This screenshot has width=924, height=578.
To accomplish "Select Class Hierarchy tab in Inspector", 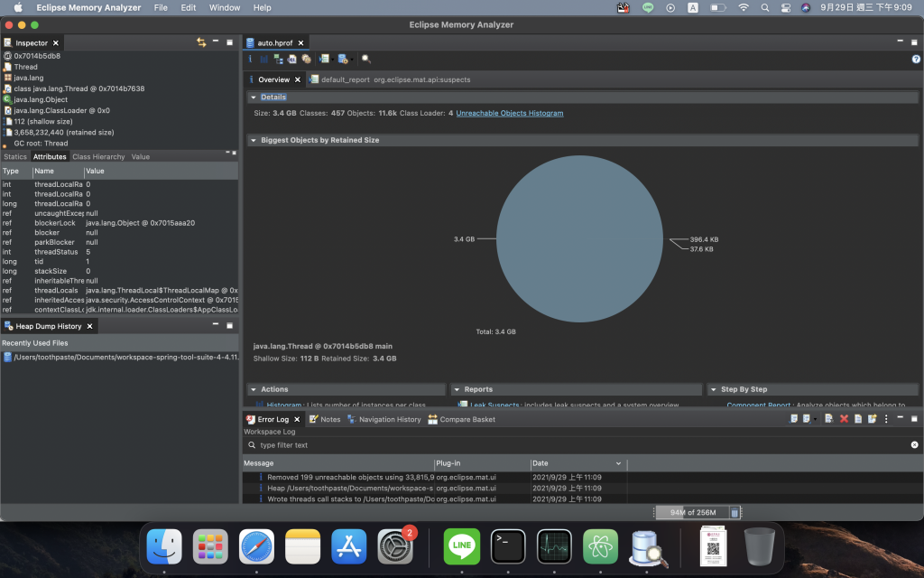I will pos(98,157).
